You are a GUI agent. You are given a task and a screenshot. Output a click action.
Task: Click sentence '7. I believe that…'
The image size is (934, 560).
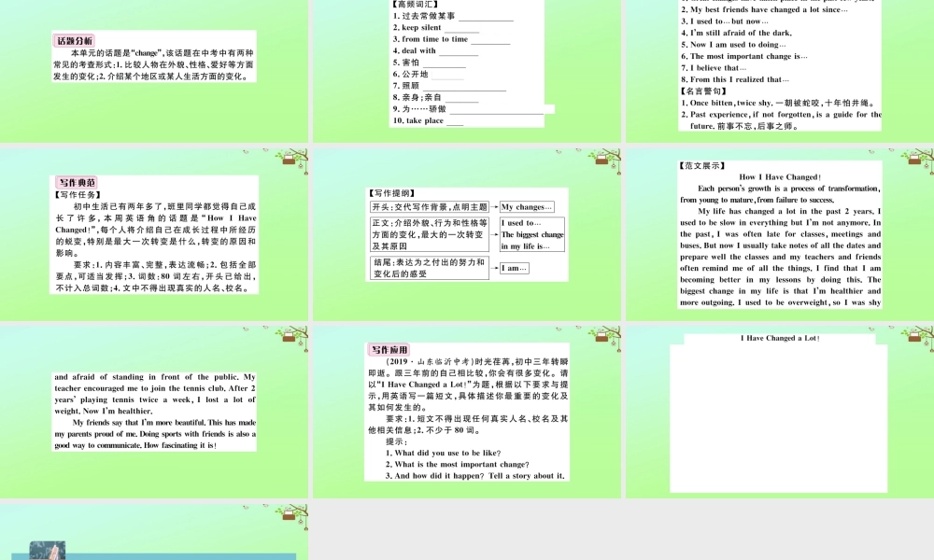(x=714, y=67)
